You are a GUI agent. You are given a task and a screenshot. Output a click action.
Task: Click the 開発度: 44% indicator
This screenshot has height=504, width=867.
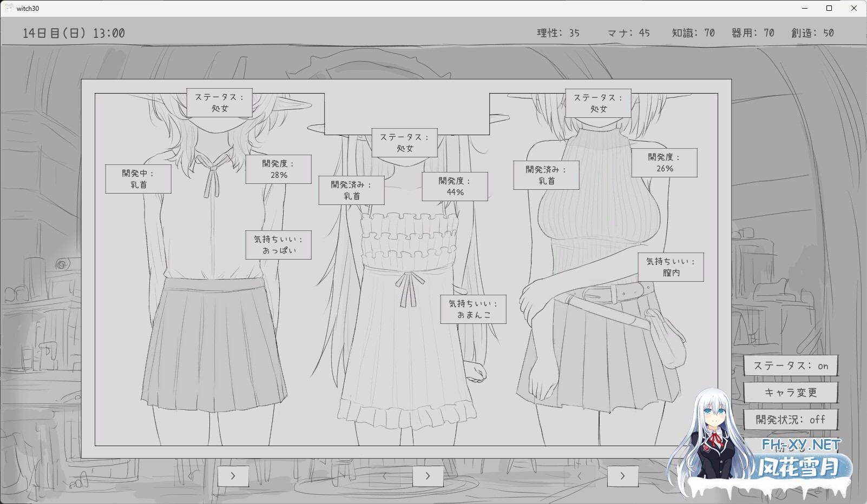455,186
